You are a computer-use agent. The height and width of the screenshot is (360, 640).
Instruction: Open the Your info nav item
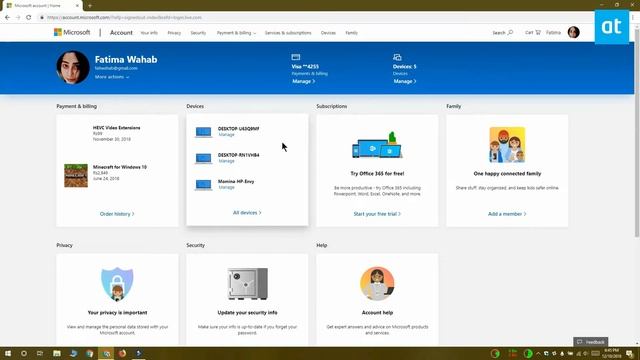[149, 33]
